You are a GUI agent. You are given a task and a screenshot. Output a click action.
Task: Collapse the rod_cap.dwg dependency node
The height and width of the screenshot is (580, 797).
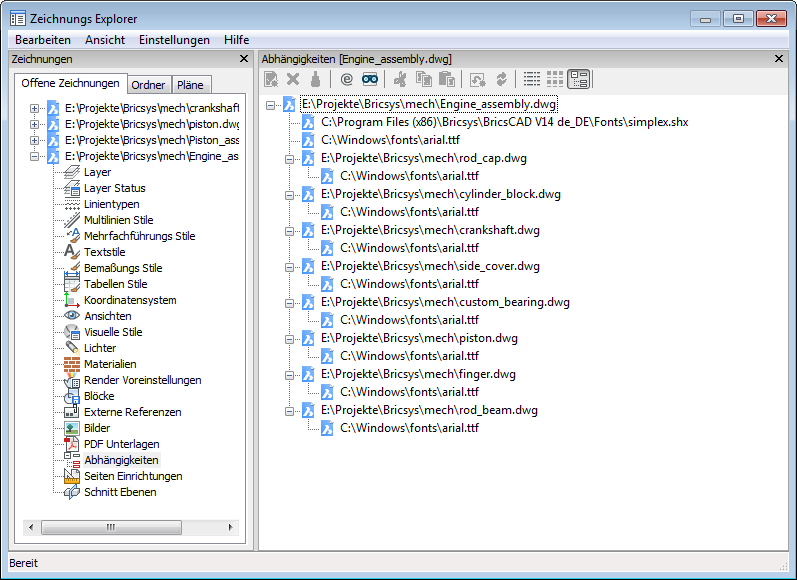coord(290,158)
